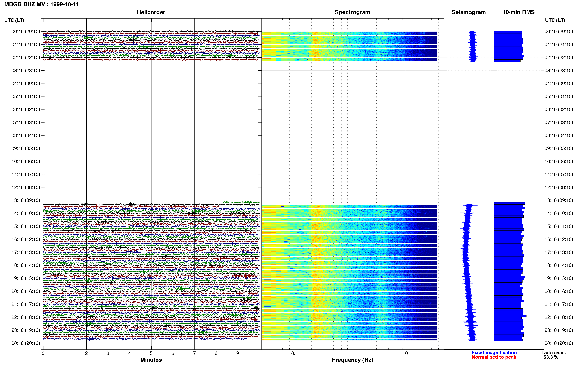Click the '10' tick on Frequency axis
The image size is (588, 368).
[405, 353]
